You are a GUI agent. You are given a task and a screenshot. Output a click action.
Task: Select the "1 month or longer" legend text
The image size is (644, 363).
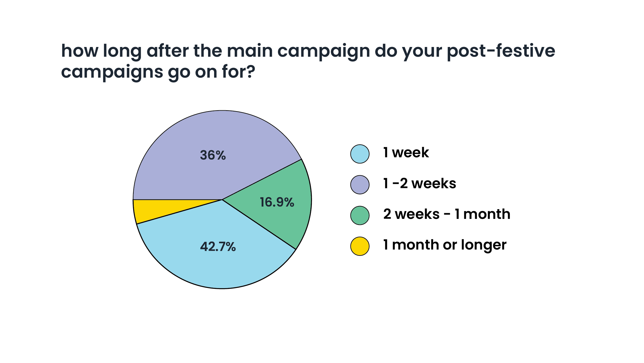point(445,245)
